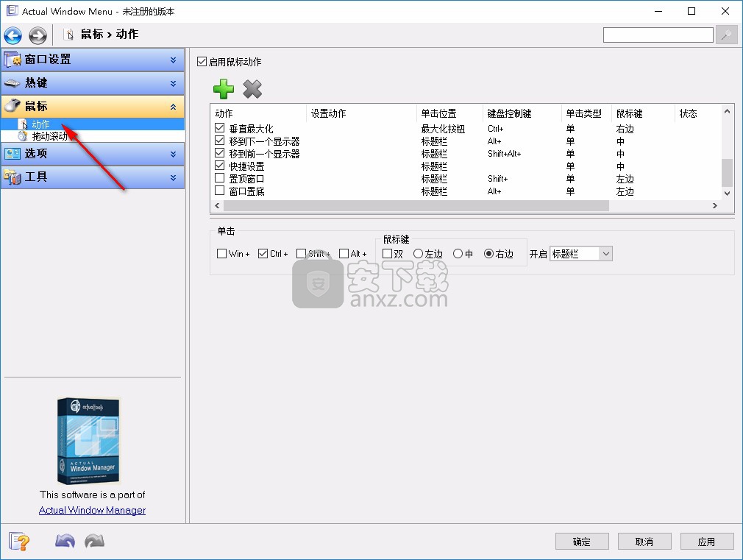Sort by the 鼠标键 column header

click(642, 113)
